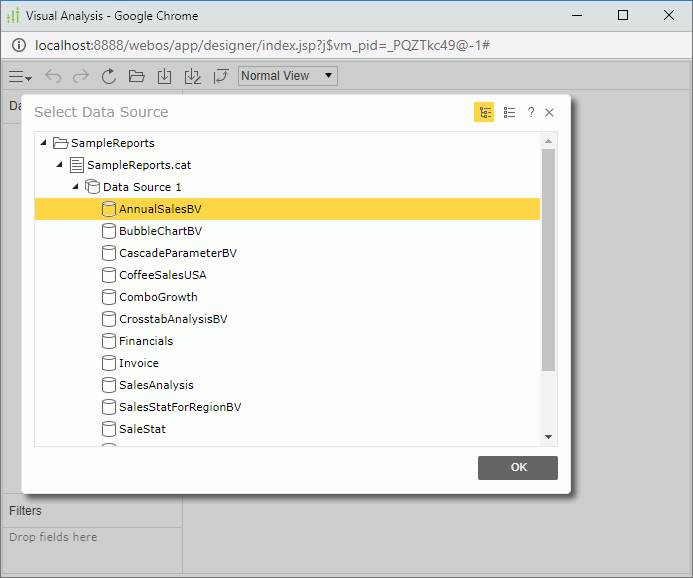Open the Normal View dropdown
Screen dimensions: 693x578
(x=288, y=76)
